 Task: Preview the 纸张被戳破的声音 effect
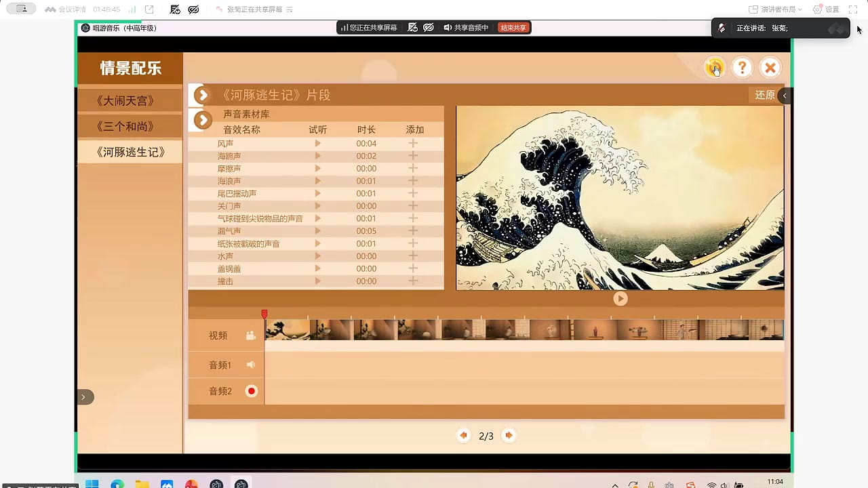[x=317, y=243]
